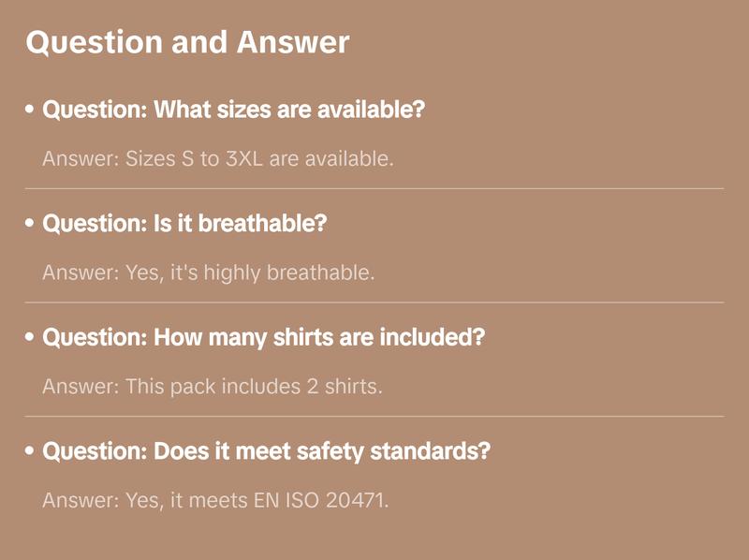Screen dimensions: 749x560
Task: Click the 'EN ISO 20471' standard text
Action: 320,500
